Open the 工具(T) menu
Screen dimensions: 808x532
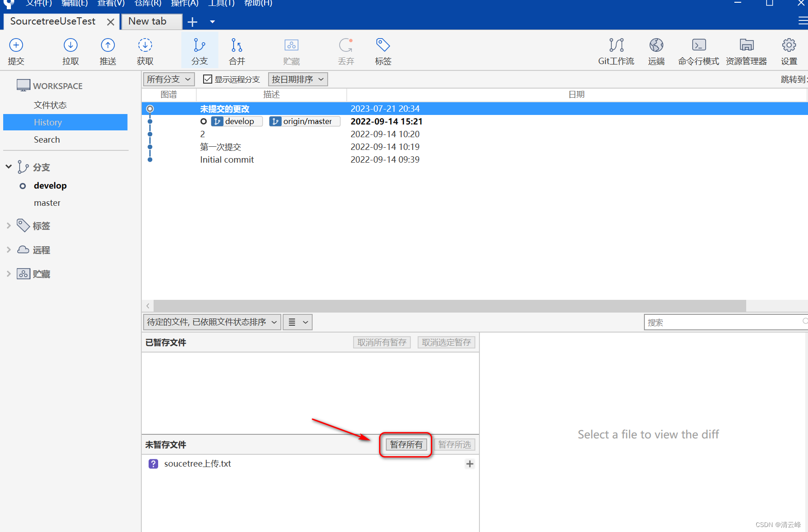[x=221, y=3]
